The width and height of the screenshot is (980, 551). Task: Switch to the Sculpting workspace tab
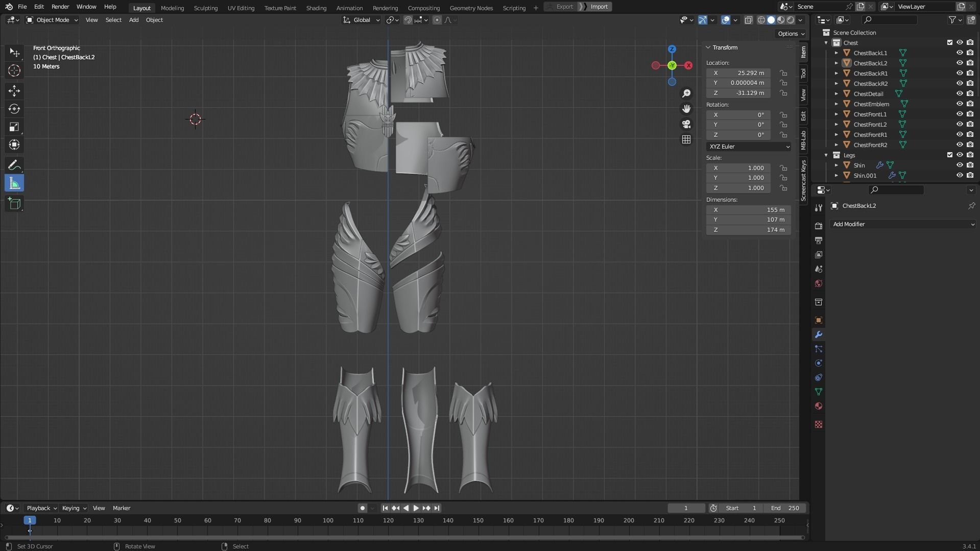(x=205, y=8)
